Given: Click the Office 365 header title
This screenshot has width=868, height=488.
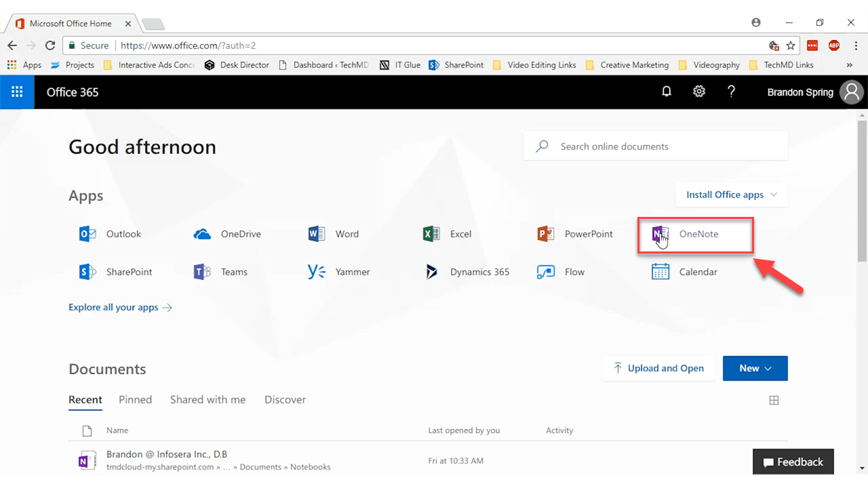Looking at the screenshot, I should pos(73,92).
